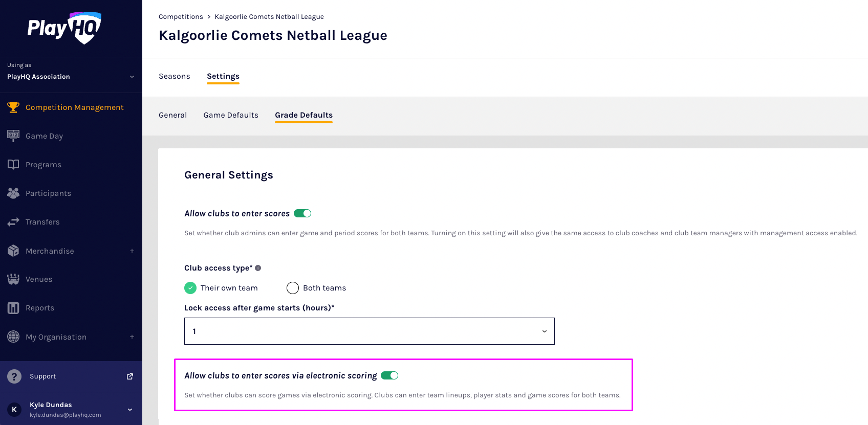Click the Programs book icon
The width and height of the screenshot is (868, 425).
click(x=13, y=165)
